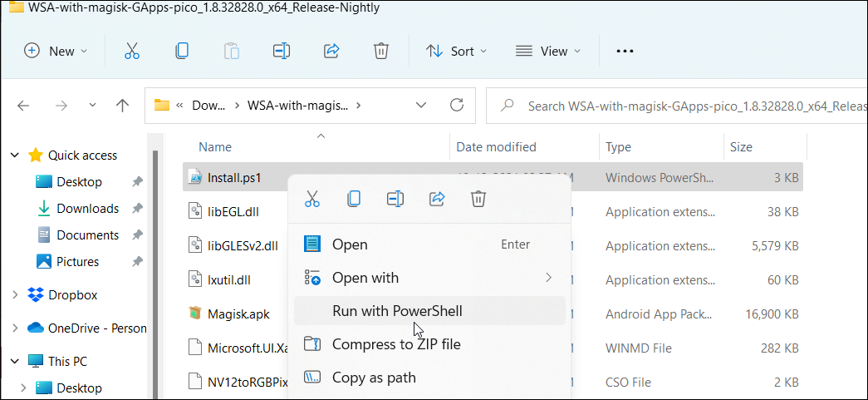The width and height of the screenshot is (868, 400).
Task: Select Downloads in Quick access
Action: pos(87,209)
